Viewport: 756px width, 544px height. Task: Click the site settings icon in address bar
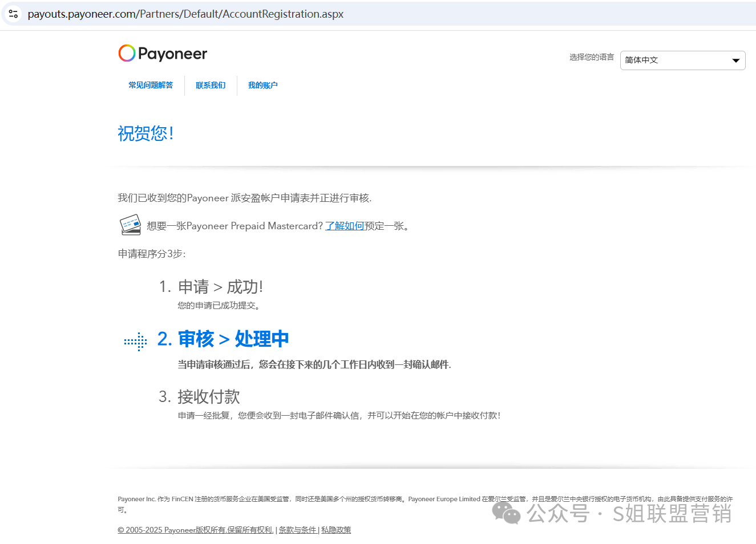coord(14,14)
